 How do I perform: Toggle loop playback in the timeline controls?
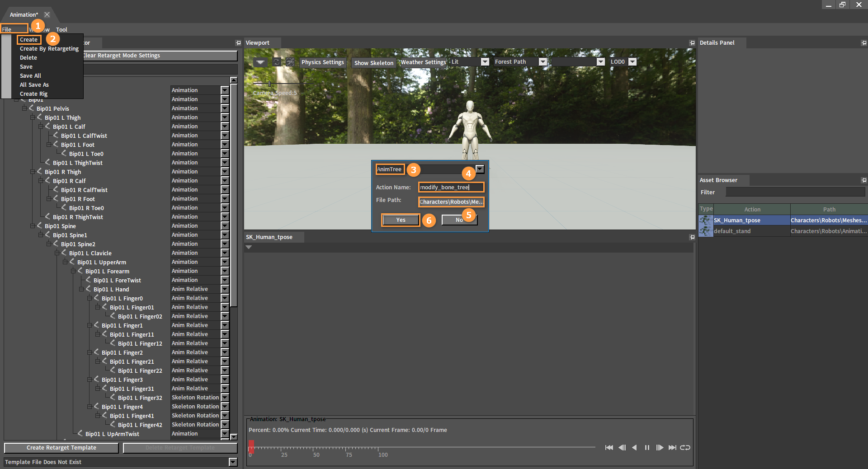(685, 447)
